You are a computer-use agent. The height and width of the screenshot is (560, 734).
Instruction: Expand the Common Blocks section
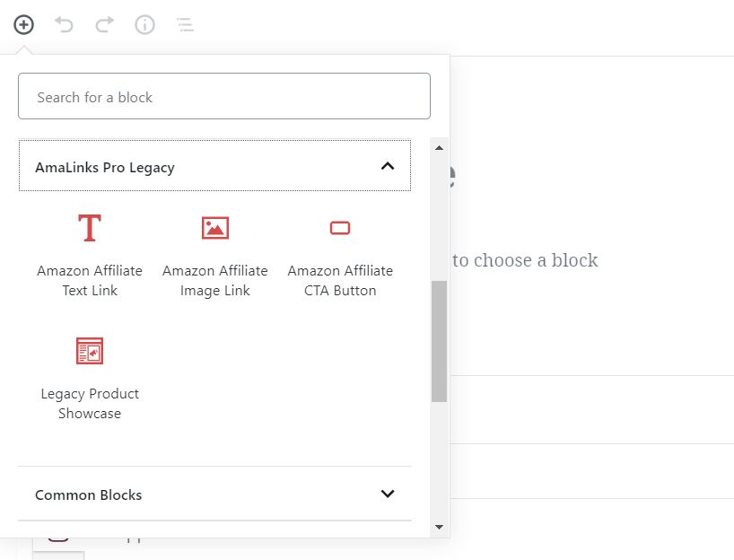tap(214, 494)
